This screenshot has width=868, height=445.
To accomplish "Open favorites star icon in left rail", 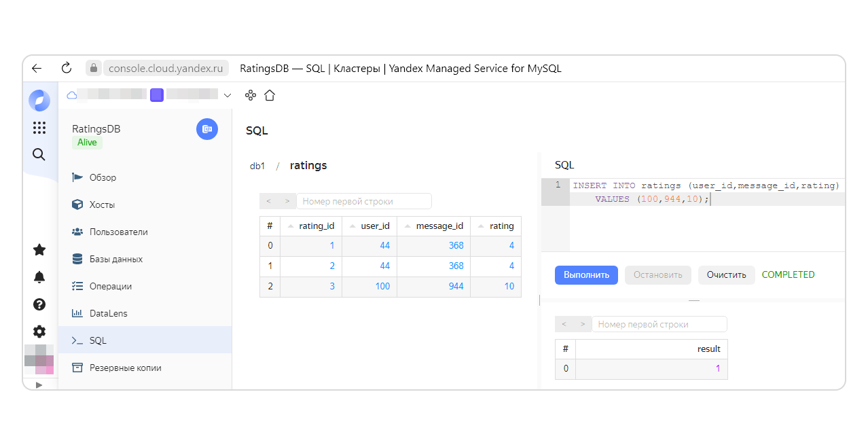I will click(39, 250).
